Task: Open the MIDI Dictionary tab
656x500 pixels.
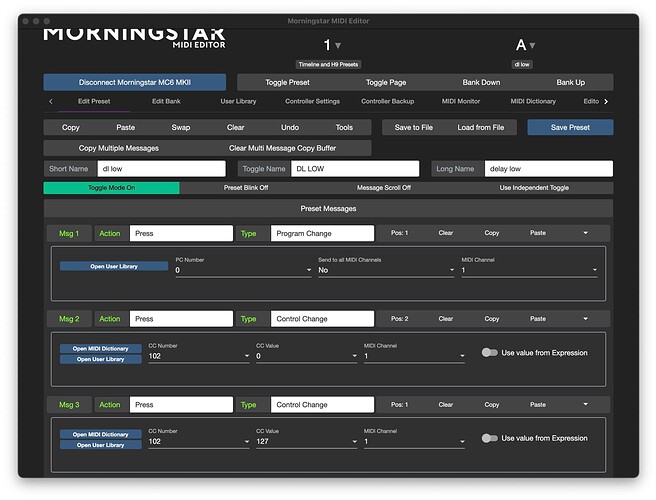Action: 533,101
